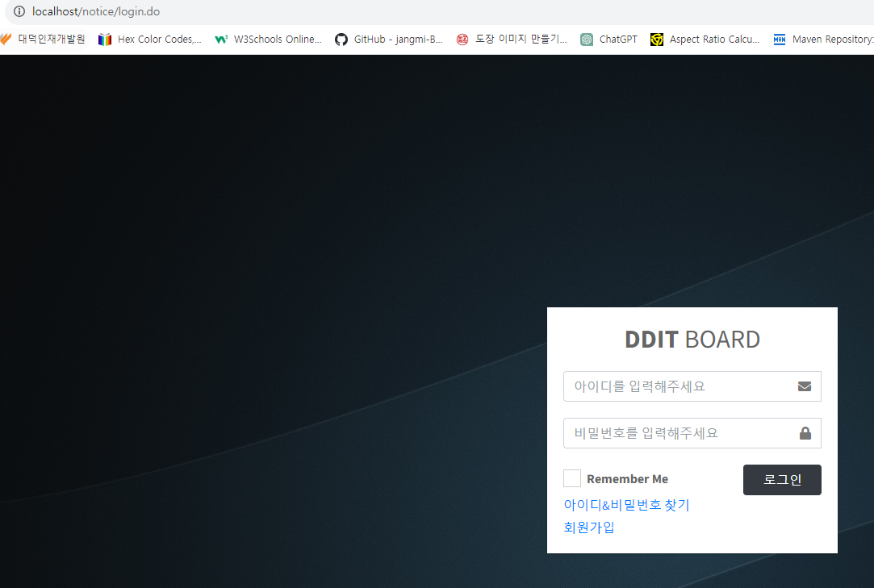
Task: Click the Aspect Ratio Calculator yellow favicon
Action: click(657, 39)
